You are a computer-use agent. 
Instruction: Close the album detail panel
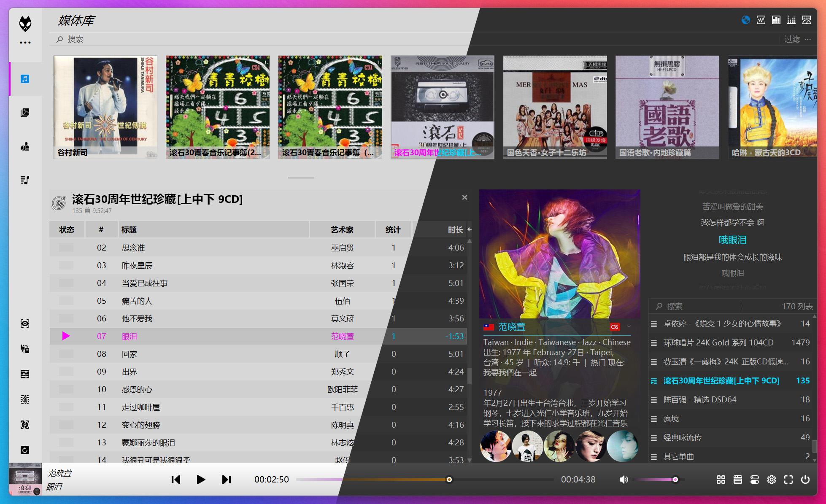(x=464, y=197)
